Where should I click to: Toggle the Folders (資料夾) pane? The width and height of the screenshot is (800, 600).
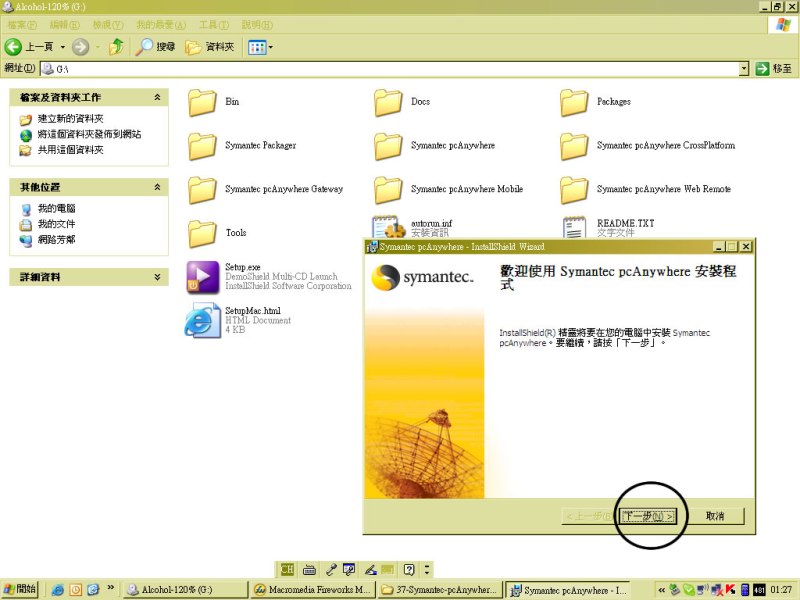pos(210,47)
